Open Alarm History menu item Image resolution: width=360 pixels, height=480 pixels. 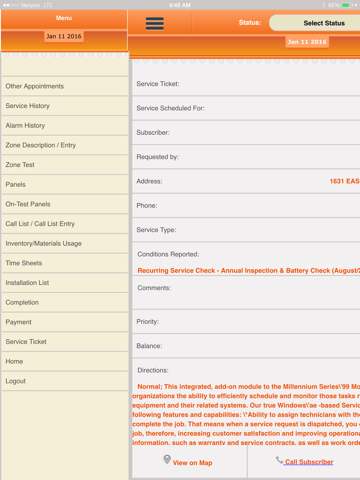click(65, 126)
